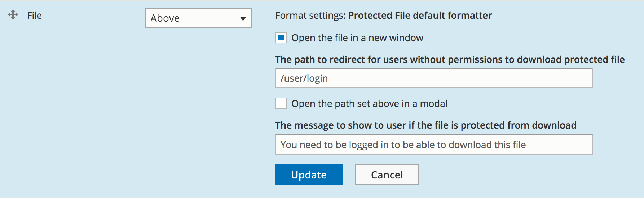Select the word Above in the dropdown
The image size is (644, 198).
(x=165, y=18)
